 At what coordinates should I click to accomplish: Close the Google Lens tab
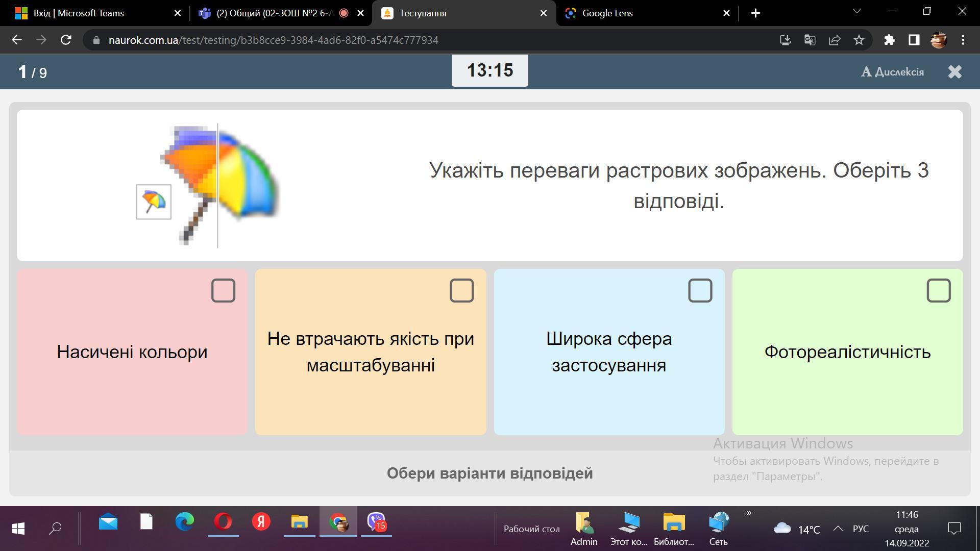pyautogui.click(x=726, y=13)
